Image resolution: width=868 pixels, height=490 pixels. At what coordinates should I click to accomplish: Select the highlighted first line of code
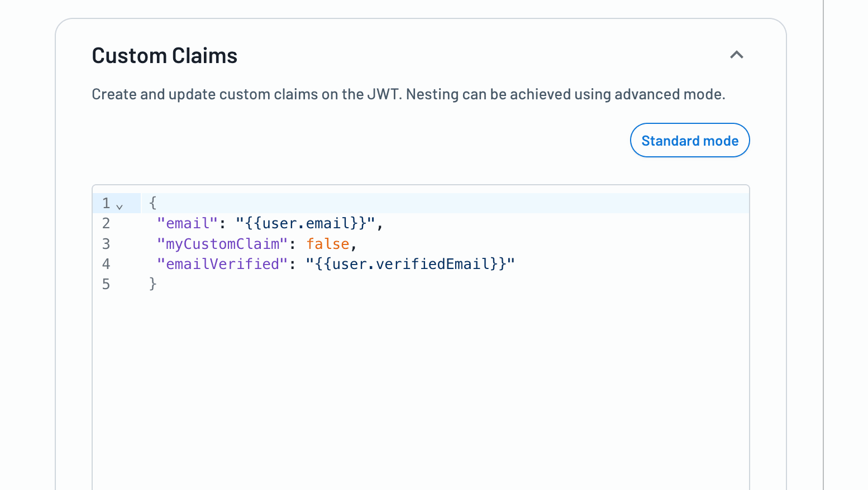point(335,203)
